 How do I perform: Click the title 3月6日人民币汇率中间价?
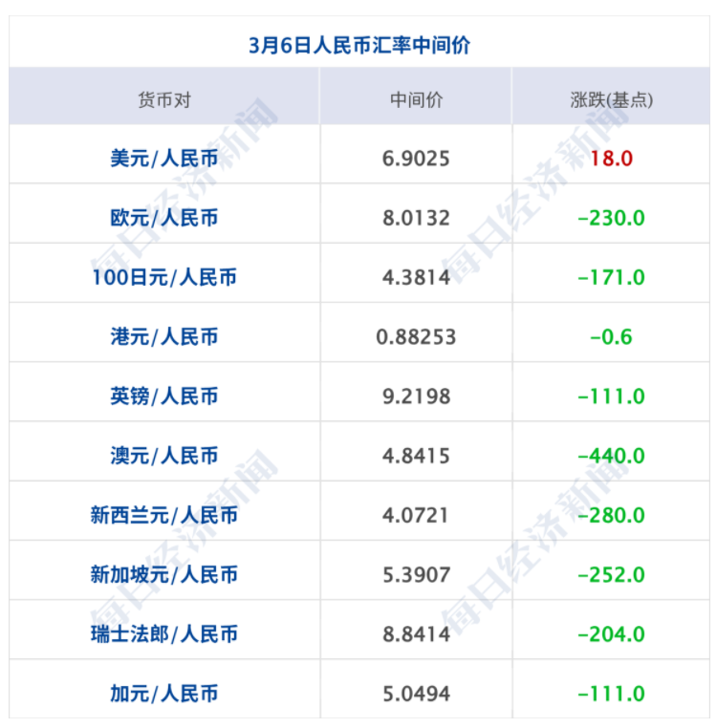click(359, 46)
